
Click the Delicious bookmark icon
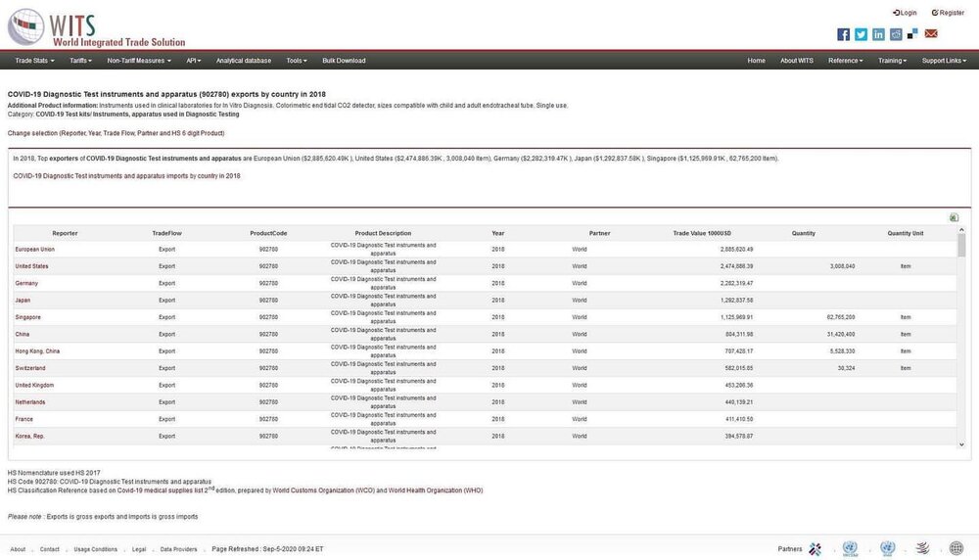(912, 34)
